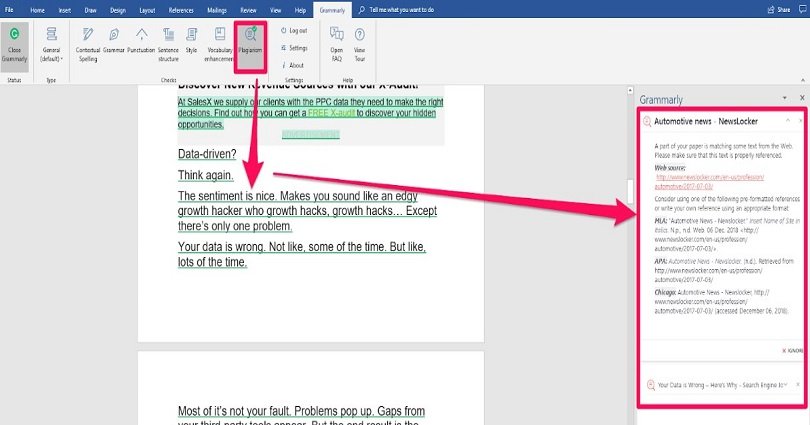The height and width of the screenshot is (425, 810).
Task: Switch to the Layout tab
Action: coord(147,10)
